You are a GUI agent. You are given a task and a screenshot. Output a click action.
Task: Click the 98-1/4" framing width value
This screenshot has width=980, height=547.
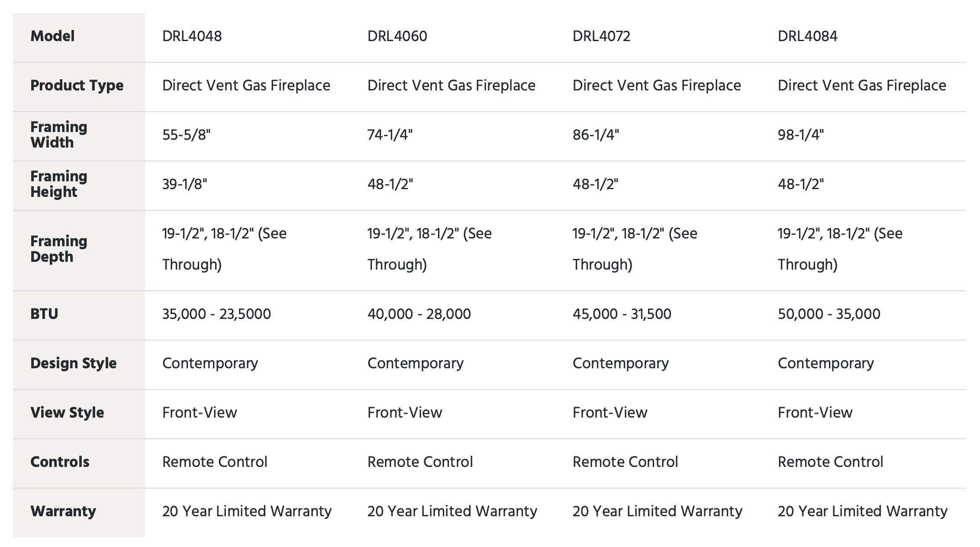point(801,135)
